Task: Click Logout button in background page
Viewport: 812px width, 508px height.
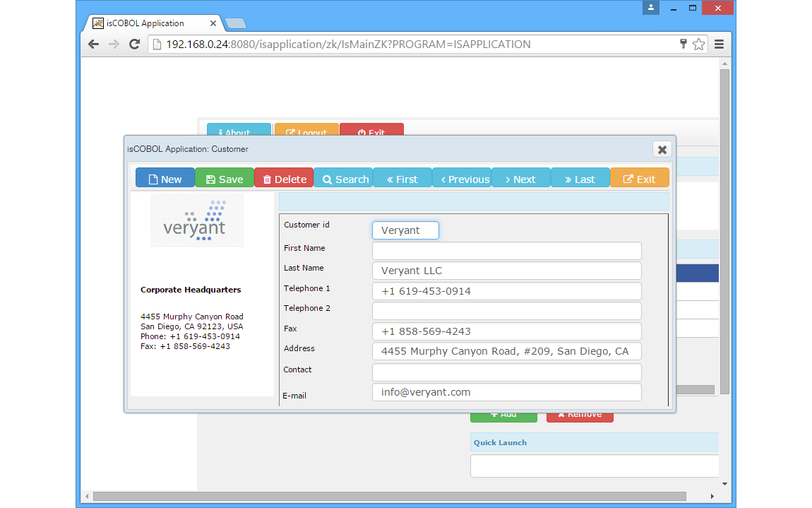Action: pyautogui.click(x=306, y=129)
